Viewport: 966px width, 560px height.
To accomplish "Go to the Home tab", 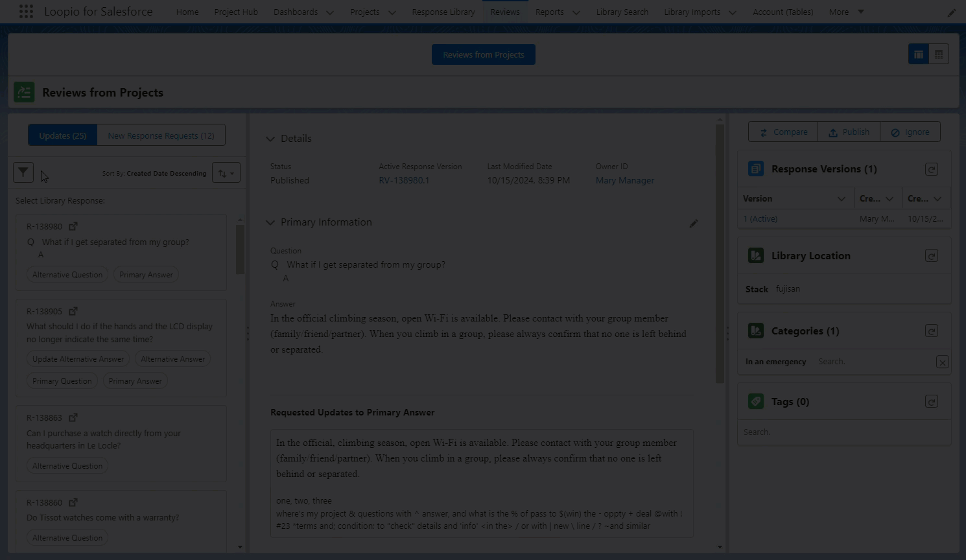I will point(187,12).
